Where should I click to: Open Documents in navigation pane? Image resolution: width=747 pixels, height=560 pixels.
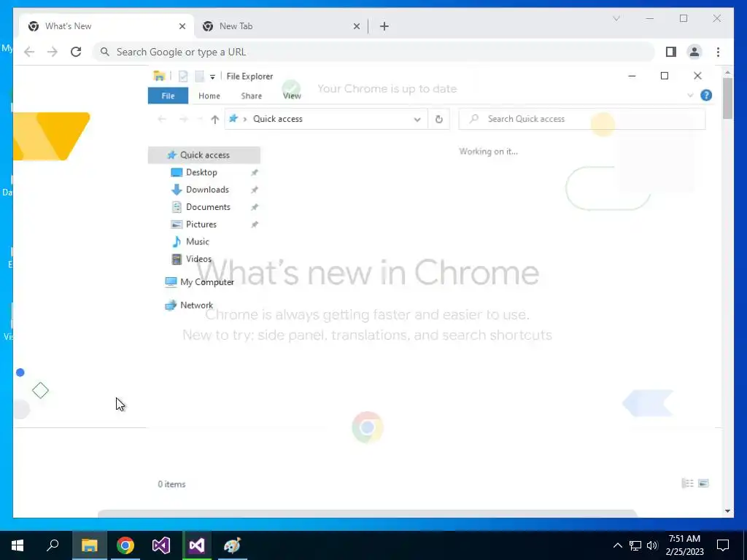click(208, 207)
